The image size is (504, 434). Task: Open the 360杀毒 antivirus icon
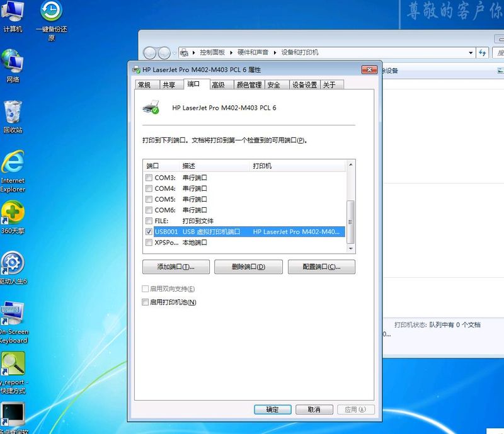[13, 215]
